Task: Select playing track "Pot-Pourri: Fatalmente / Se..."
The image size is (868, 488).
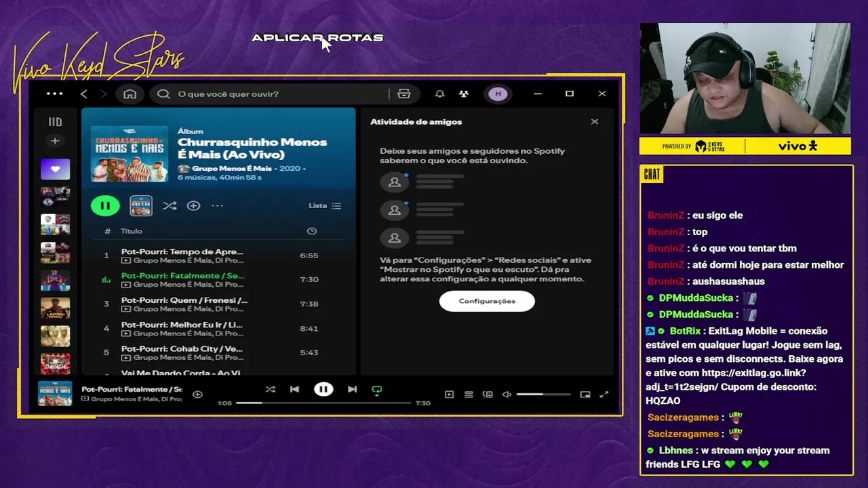Action: tap(218, 279)
